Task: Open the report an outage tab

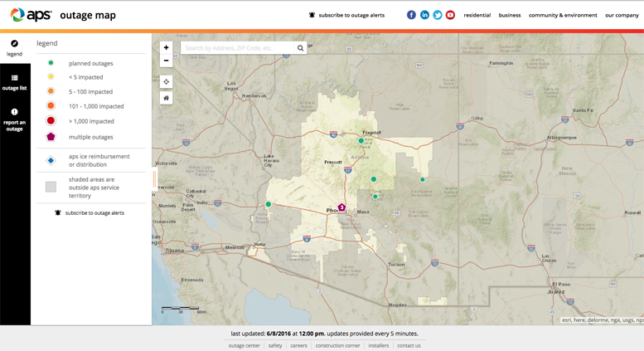Action: point(15,120)
